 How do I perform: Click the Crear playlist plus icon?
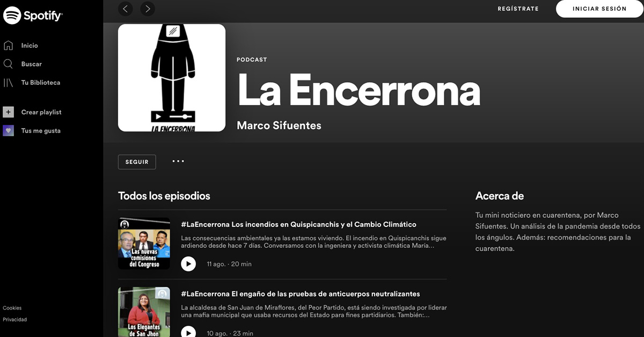8,112
